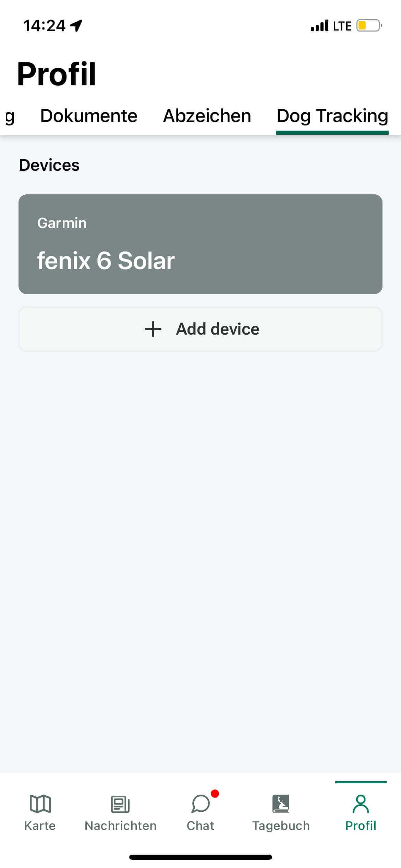Tap the 14:24 clock in status bar

pyautogui.click(x=44, y=26)
